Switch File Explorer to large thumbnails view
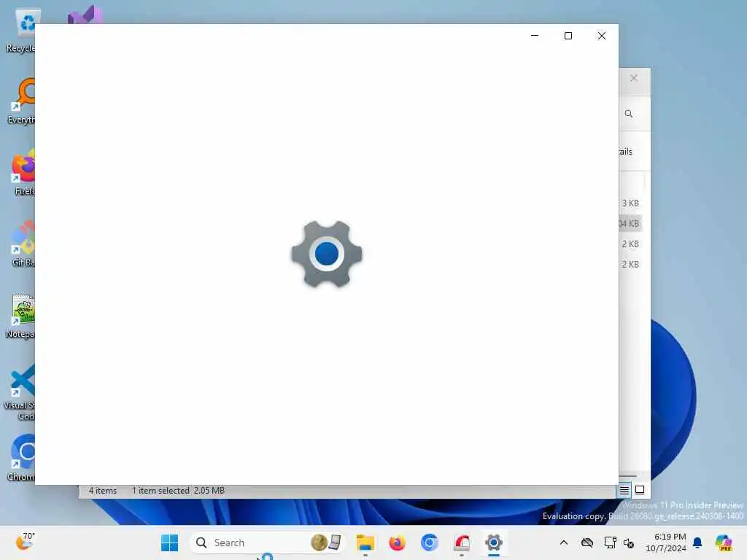 tap(640, 490)
